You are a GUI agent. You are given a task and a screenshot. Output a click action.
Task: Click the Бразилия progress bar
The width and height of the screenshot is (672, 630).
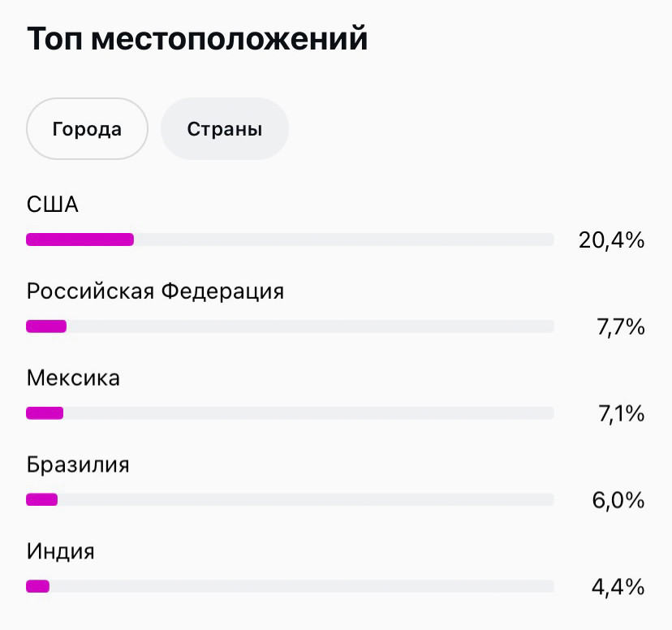coord(290,500)
